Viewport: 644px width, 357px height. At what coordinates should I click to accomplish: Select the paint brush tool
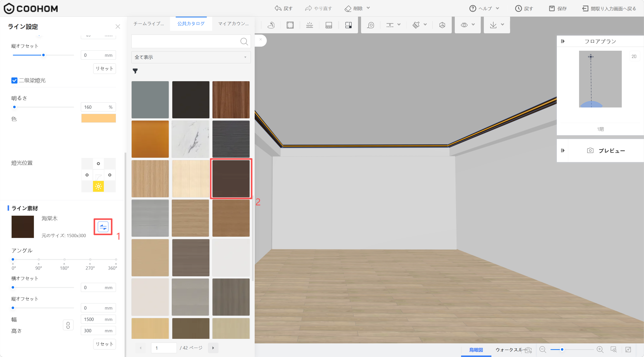(416, 25)
